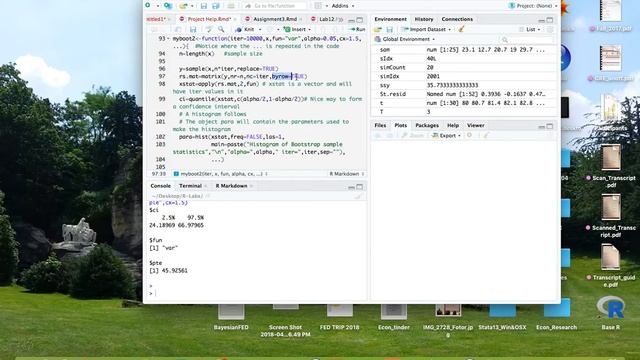
Task: Click the New File plus icon
Action: coord(148,6)
